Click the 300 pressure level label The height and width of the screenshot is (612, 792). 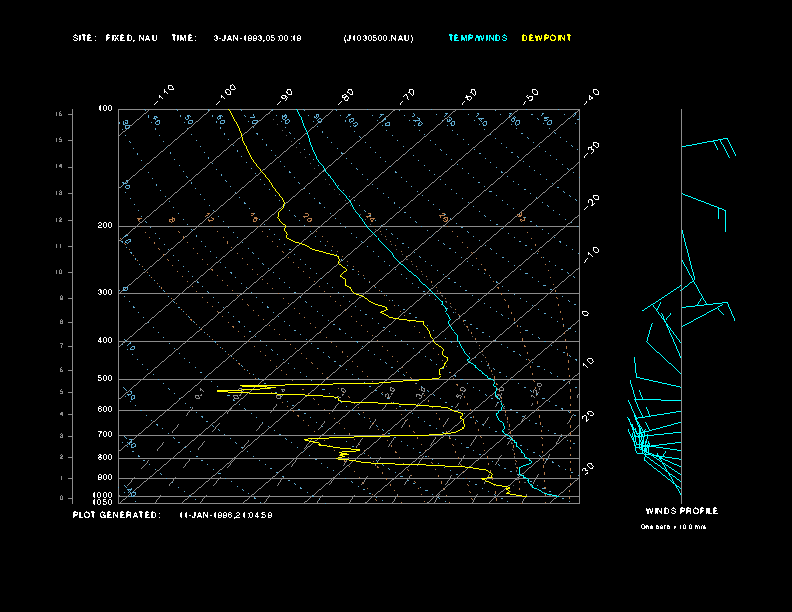point(105,293)
